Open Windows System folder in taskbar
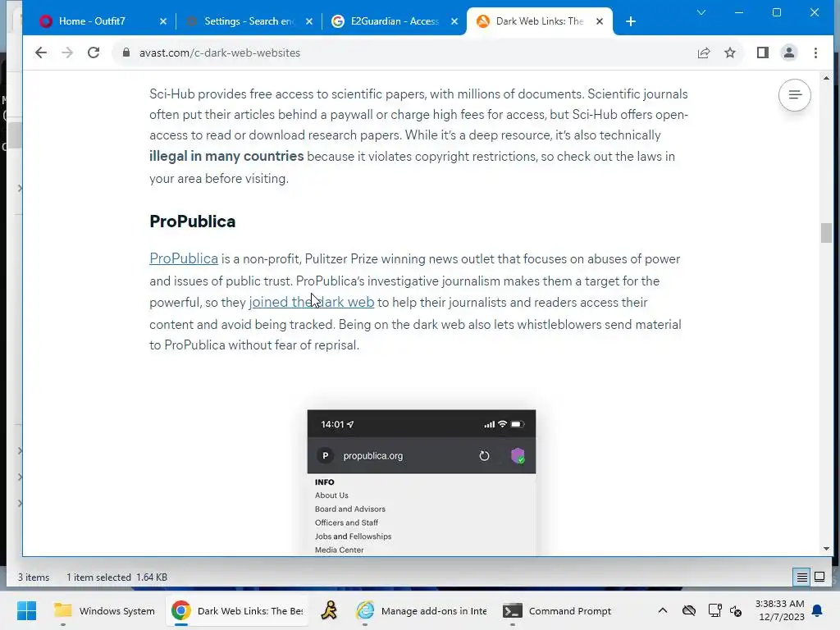Viewport: 840px width, 630px height. [x=104, y=610]
